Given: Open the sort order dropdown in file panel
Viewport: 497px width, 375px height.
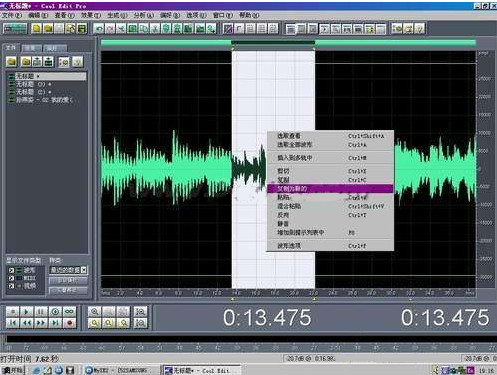Looking at the screenshot, I should coord(68,270).
